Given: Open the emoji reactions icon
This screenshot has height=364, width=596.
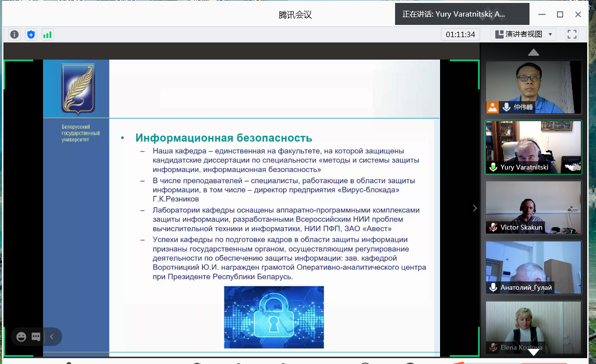Looking at the screenshot, I should [x=21, y=337].
